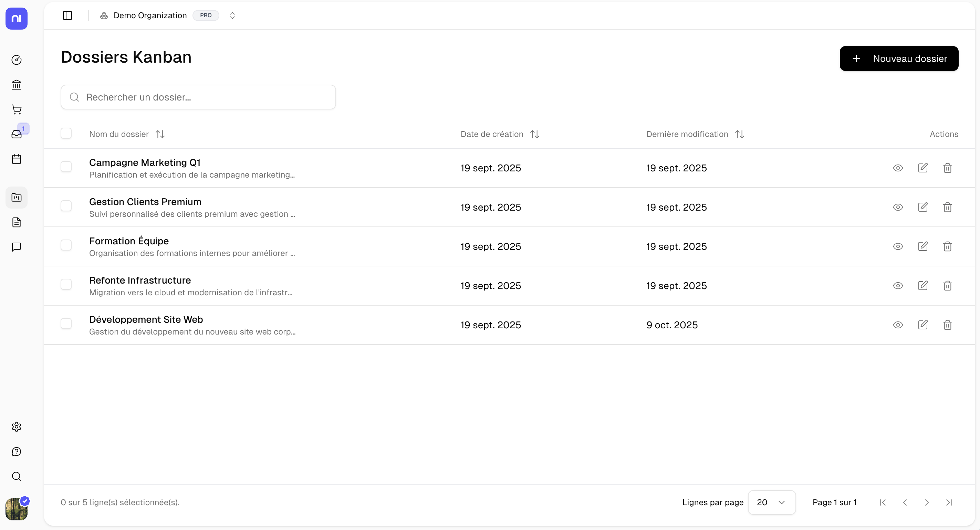Screen dimensions: 980x530
Task: Open the dashboard via the speedometer icon
Action: [x=17, y=60]
